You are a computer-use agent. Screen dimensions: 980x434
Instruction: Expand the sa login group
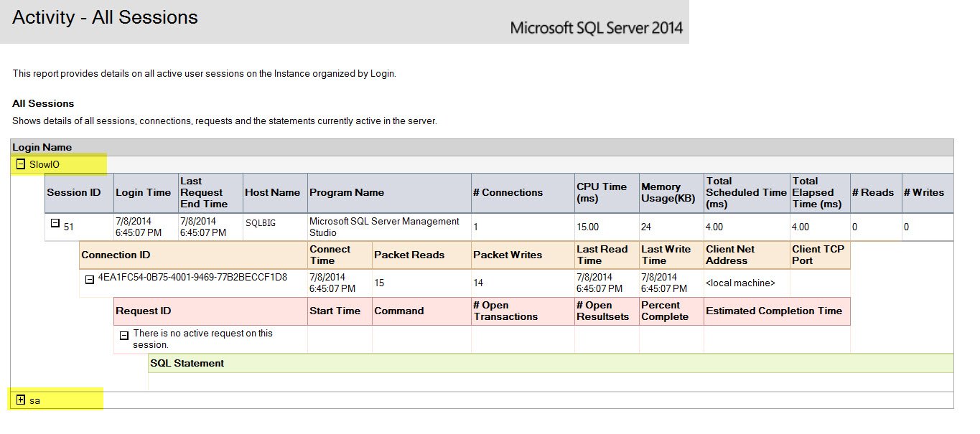pos(20,400)
